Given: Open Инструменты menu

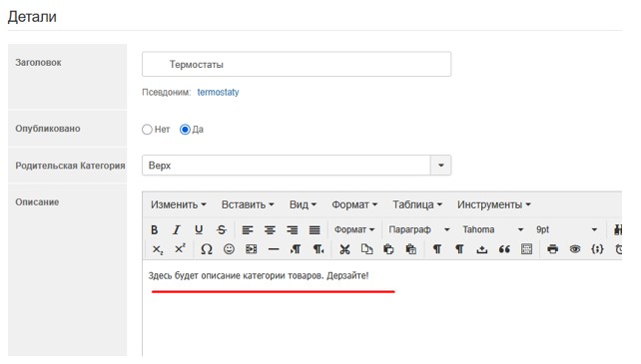Looking at the screenshot, I should (x=494, y=204).
